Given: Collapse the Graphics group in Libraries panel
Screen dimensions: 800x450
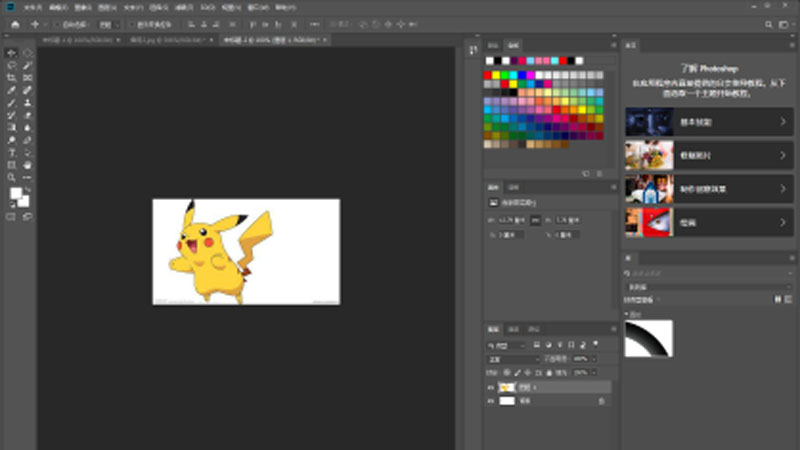Looking at the screenshot, I should click(627, 314).
